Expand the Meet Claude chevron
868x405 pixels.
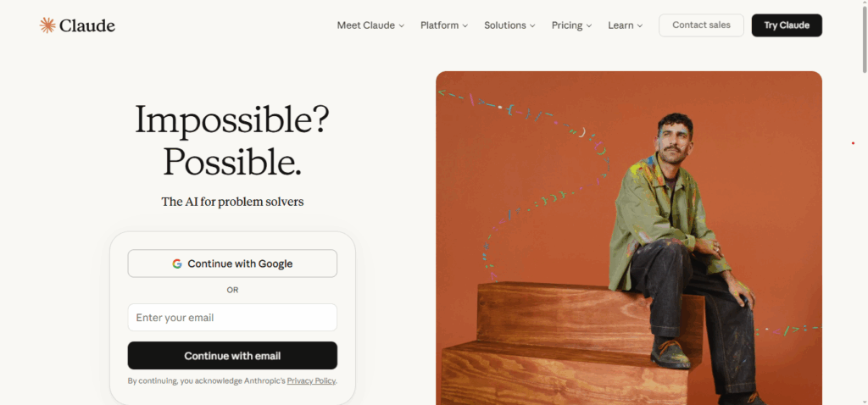tap(402, 26)
